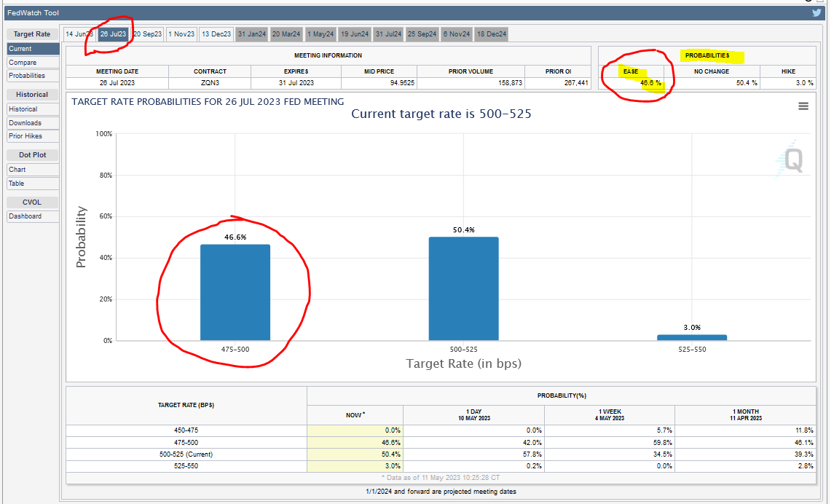This screenshot has width=834, height=504.
Task: Click the NO CHANGE value 50.4 %
Action: click(x=747, y=83)
